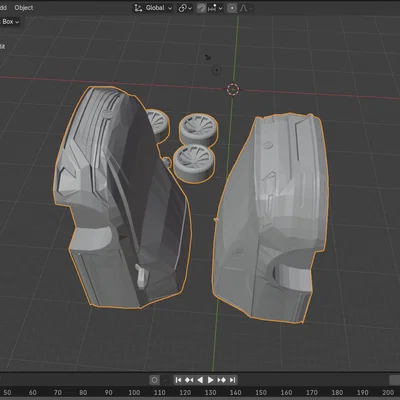Click frame 100 on the timeline ruler

tap(134, 393)
